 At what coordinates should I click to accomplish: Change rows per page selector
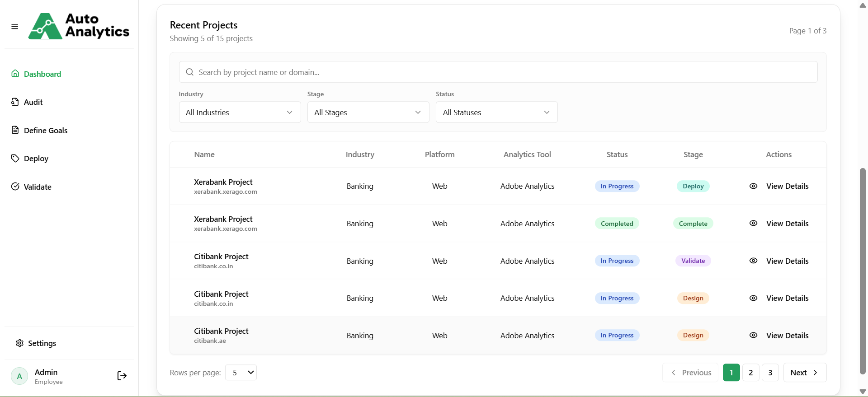pos(241,373)
